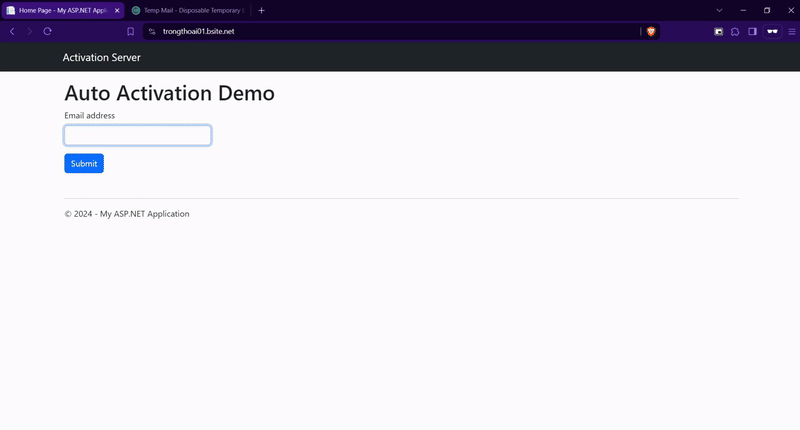Viewport: 800px width, 430px height.
Task: Click the private window sunglasses icon
Action: pos(771,31)
